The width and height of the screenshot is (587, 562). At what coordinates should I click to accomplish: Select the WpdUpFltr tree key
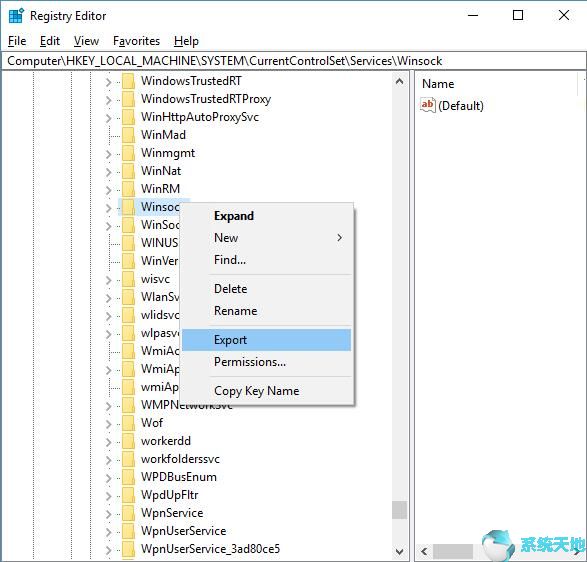pos(170,495)
